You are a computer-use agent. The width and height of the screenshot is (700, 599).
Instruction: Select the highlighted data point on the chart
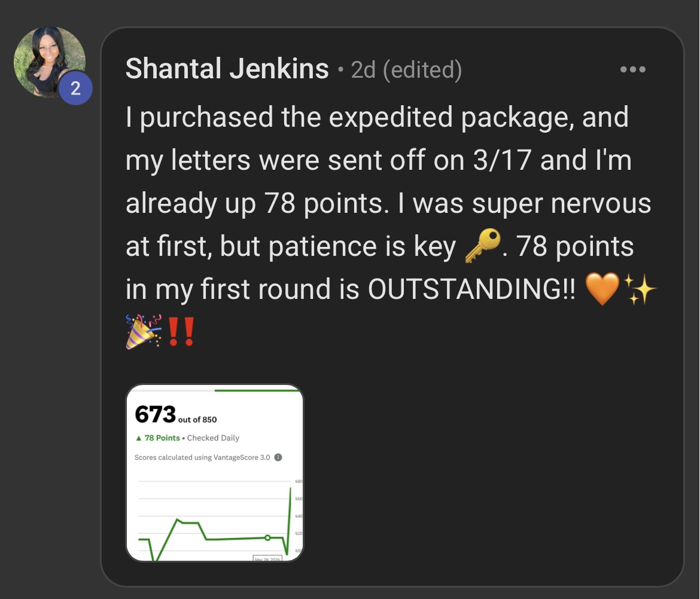point(267,537)
